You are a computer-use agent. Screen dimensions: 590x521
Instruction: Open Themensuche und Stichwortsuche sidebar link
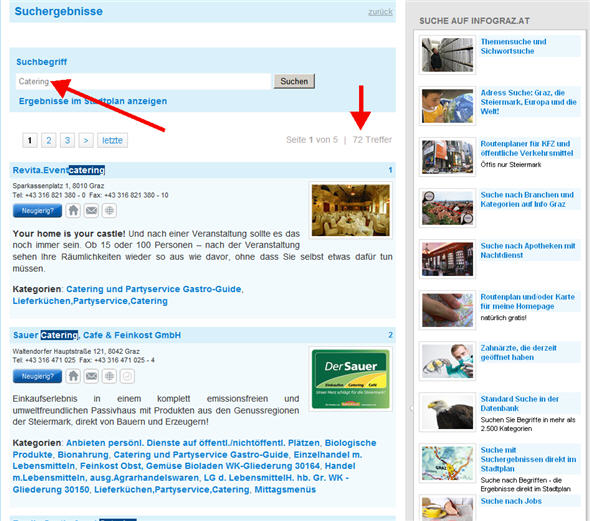click(x=513, y=46)
